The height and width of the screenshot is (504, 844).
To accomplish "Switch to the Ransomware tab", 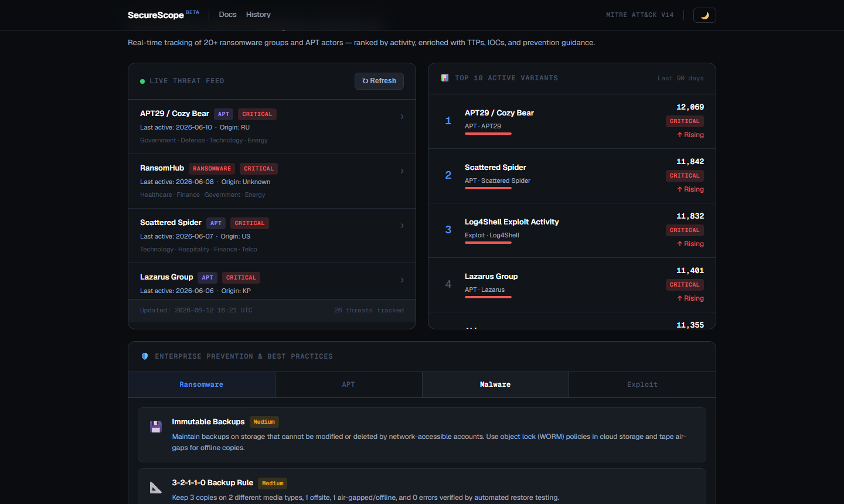I will [202, 384].
